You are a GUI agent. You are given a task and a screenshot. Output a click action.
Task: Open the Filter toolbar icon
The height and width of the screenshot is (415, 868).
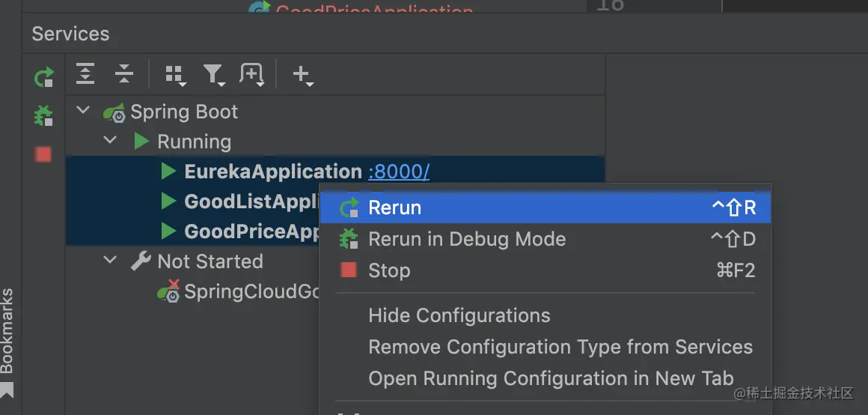point(214,74)
